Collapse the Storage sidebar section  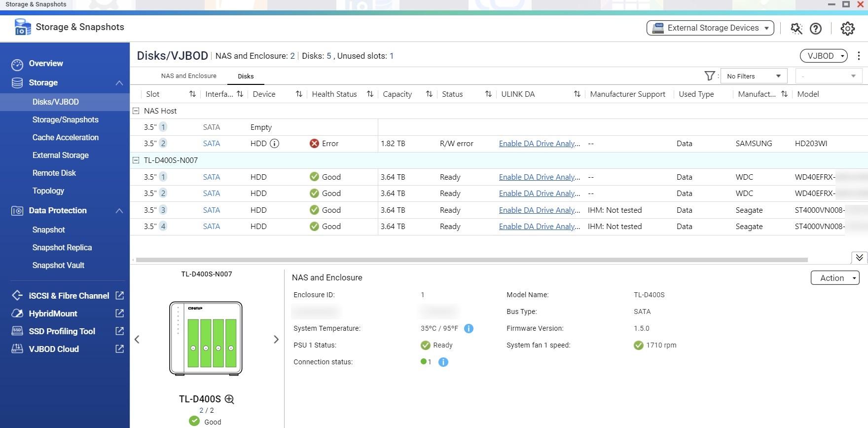click(x=119, y=83)
